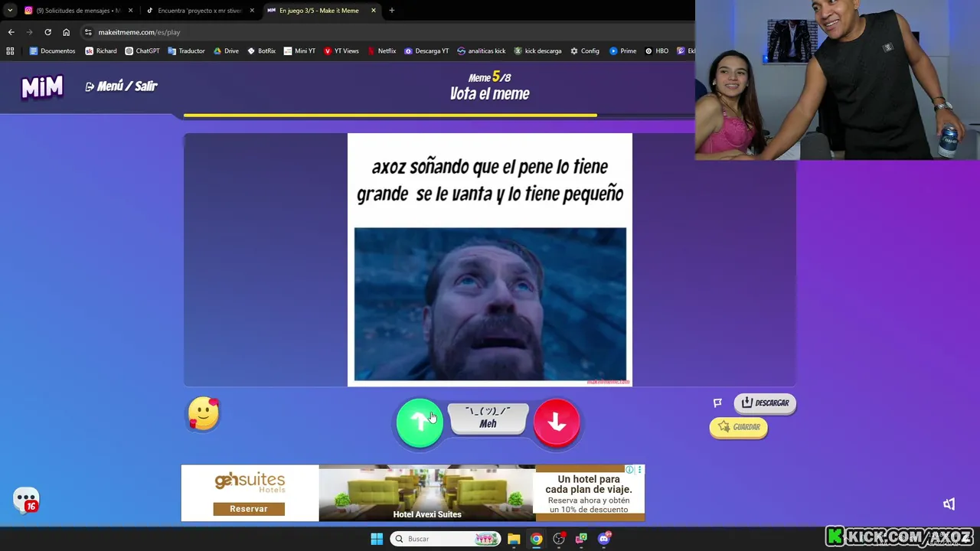Go back in browser history
This screenshot has width=980, height=551.
coord(11,32)
